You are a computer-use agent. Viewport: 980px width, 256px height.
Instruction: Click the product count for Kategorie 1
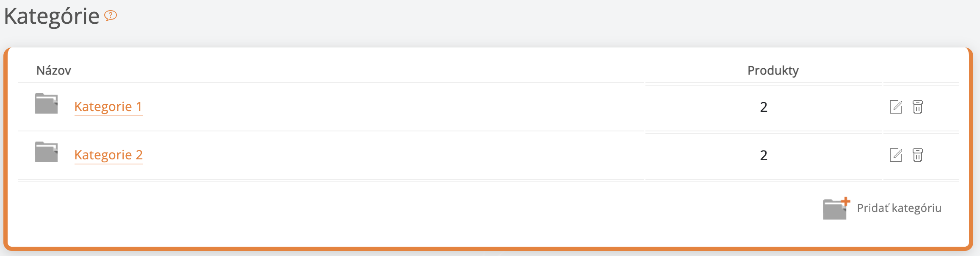point(763,107)
